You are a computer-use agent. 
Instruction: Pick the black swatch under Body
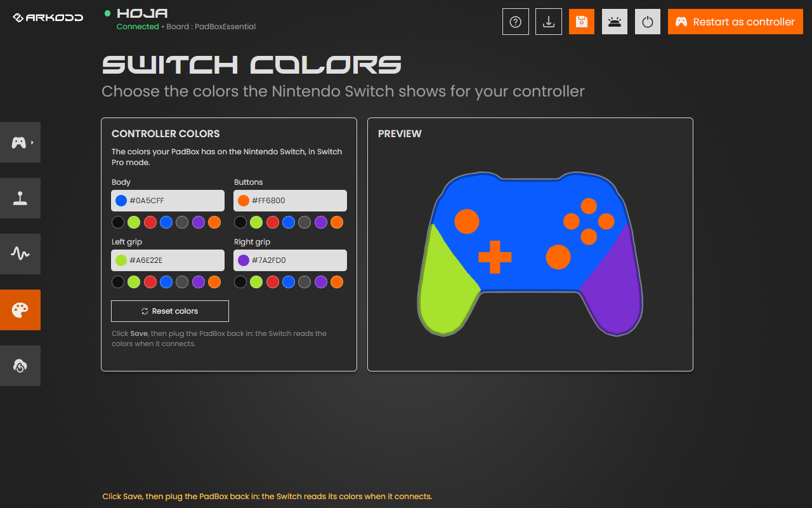pyautogui.click(x=118, y=222)
